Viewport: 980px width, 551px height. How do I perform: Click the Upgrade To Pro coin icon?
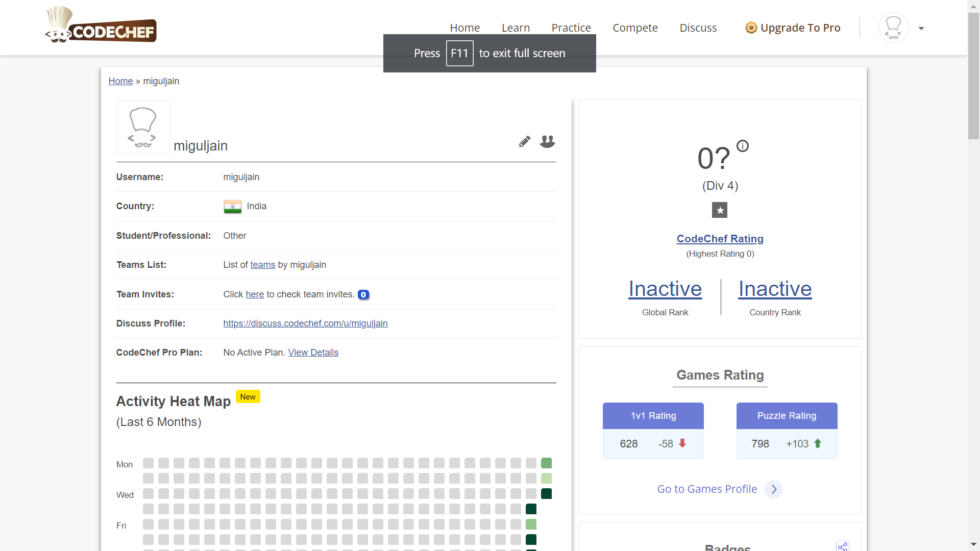(x=751, y=28)
